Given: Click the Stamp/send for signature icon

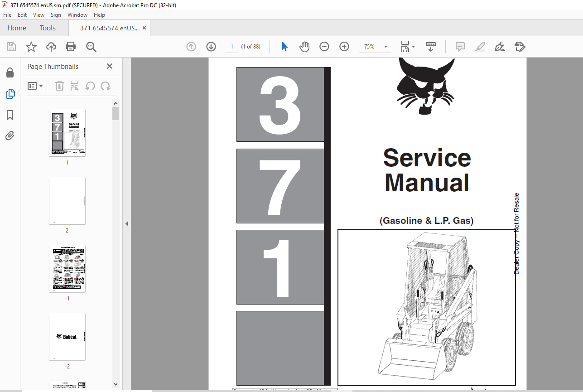Looking at the screenshot, I should [x=520, y=47].
